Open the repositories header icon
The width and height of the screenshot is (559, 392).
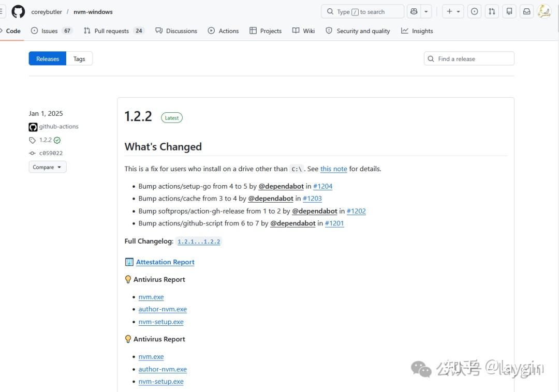point(509,11)
